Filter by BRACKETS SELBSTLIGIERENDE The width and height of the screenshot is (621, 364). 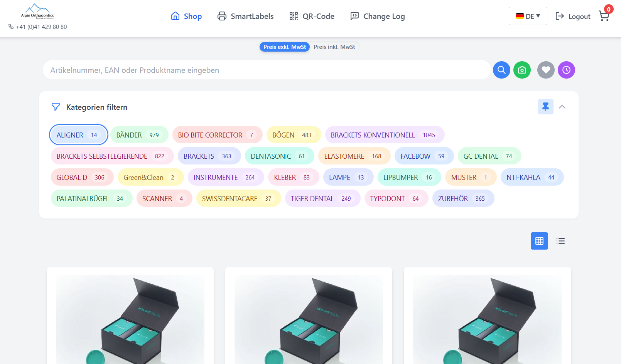pyautogui.click(x=112, y=156)
